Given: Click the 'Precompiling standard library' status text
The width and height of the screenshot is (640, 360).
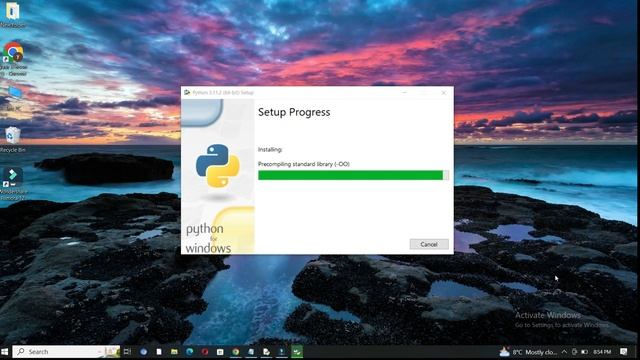Looking at the screenshot, I should click(304, 164).
